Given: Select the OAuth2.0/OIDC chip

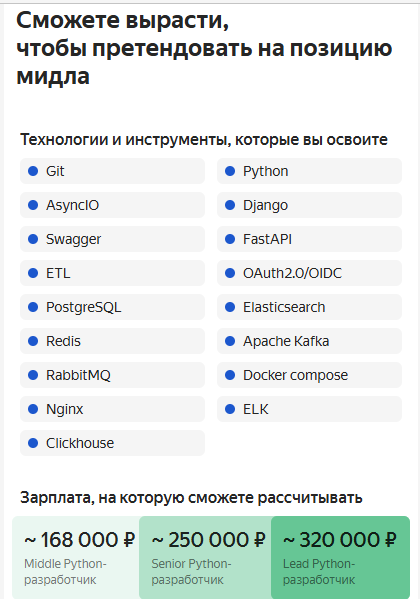Looking at the screenshot, I should pos(310,273).
